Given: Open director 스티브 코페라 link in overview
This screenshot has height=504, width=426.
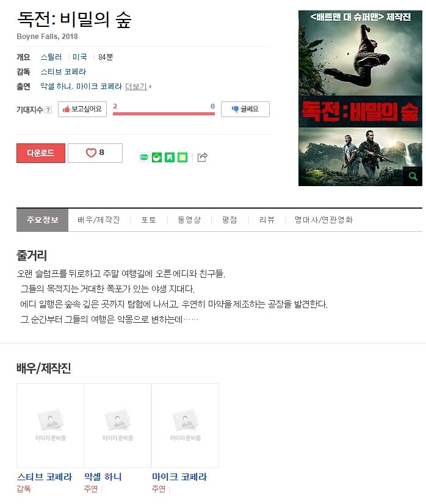Looking at the screenshot, I should coord(63,71).
